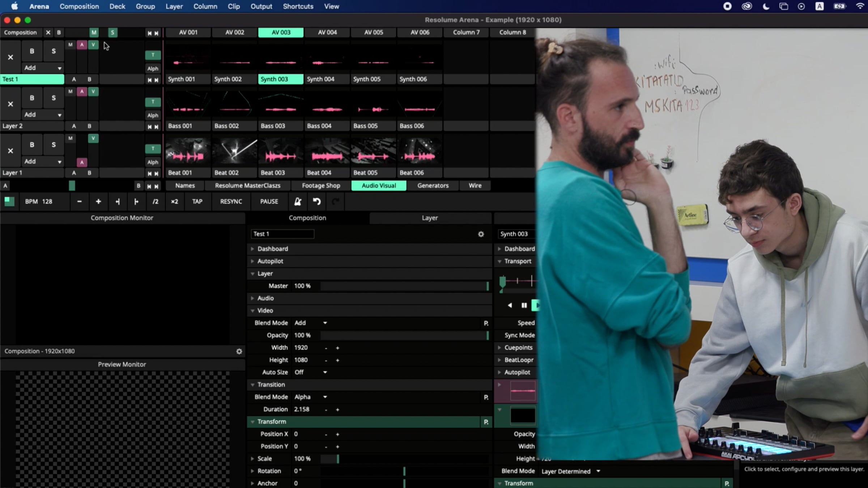Toggle Solo on Layer 1
This screenshot has width=868, height=488.
pyautogui.click(x=54, y=145)
